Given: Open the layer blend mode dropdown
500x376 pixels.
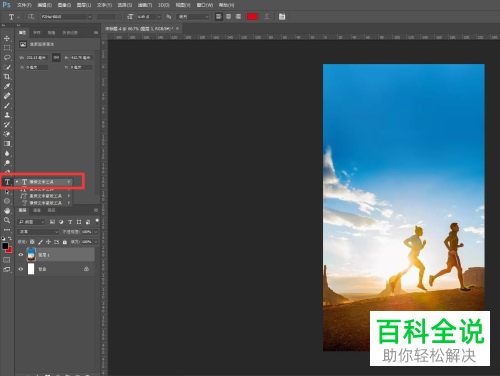Looking at the screenshot, I should click(x=38, y=231).
